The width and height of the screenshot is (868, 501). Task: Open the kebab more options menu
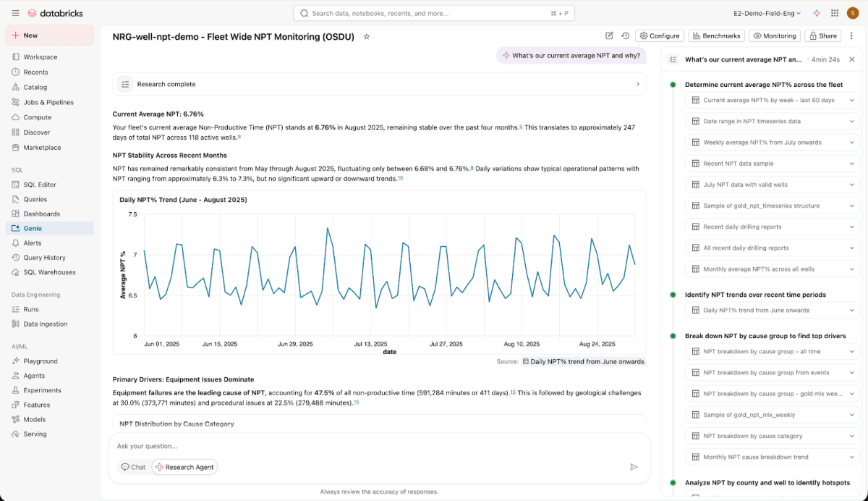coord(851,35)
